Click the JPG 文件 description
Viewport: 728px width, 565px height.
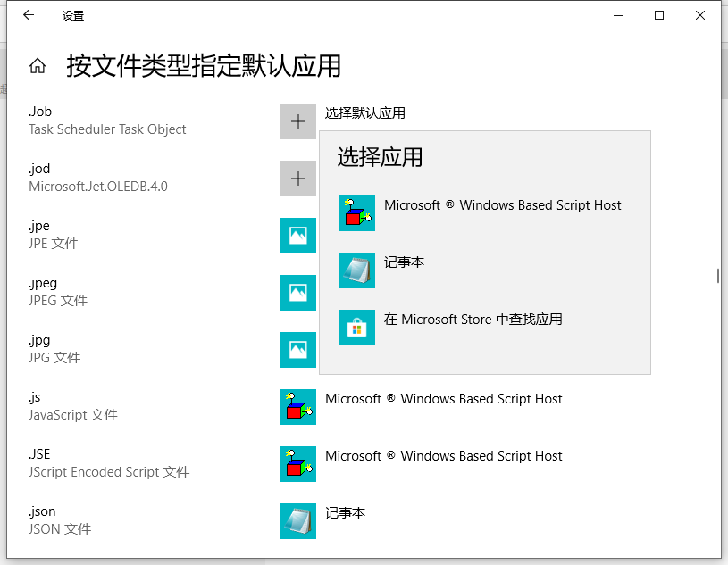54,358
